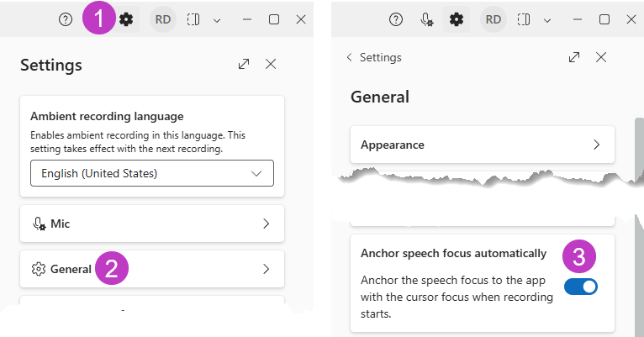Click the gear icon in the right window

pos(457,19)
